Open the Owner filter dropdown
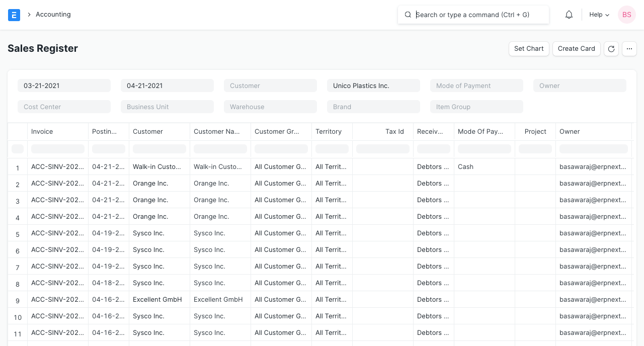The height and width of the screenshot is (346, 644). 580,85
